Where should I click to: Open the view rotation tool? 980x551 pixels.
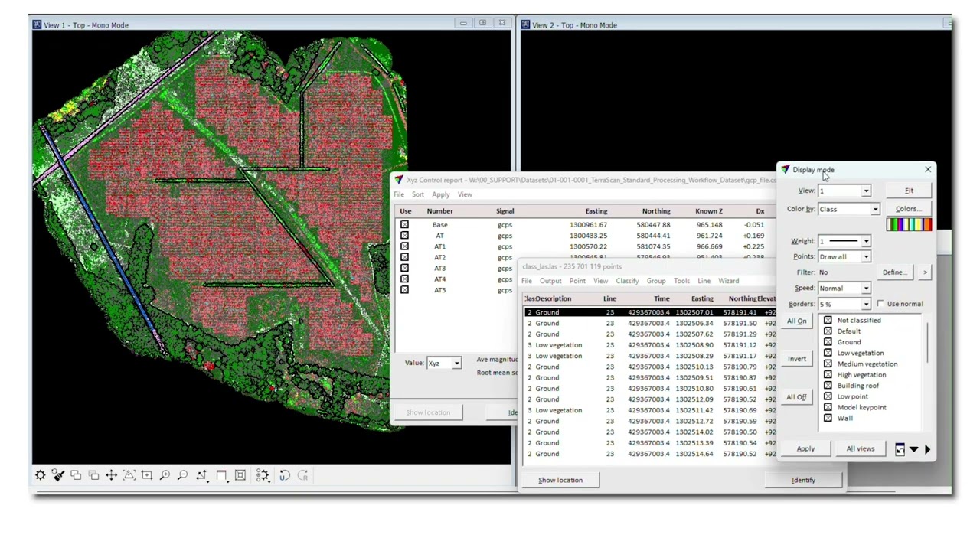click(x=201, y=475)
